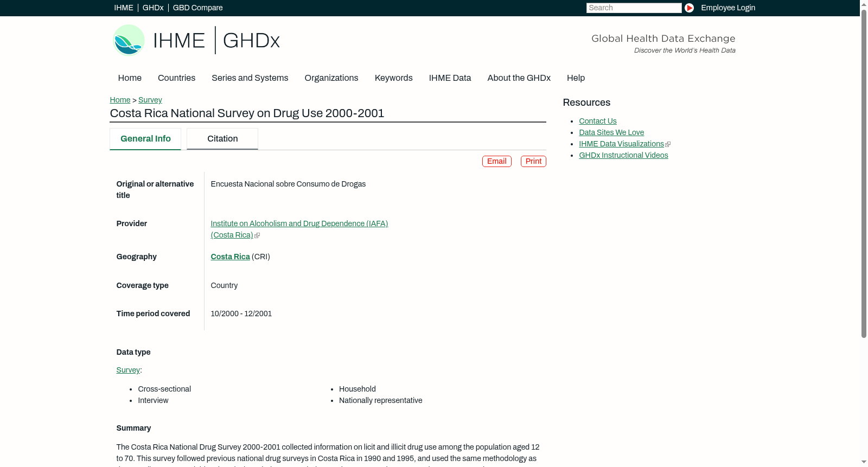Open the Keywords menu
This screenshot has height=467, width=868.
(x=394, y=78)
